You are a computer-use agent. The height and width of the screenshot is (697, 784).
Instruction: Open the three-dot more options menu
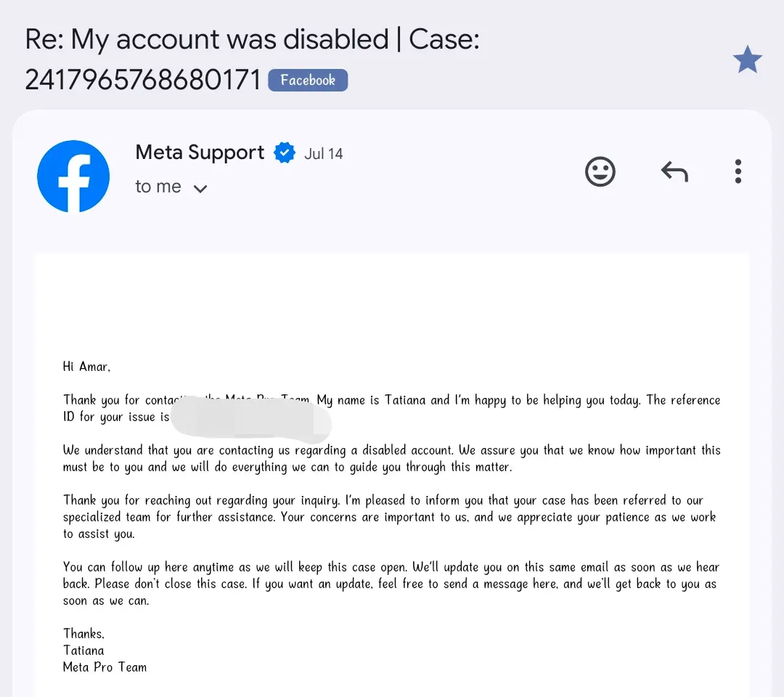point(738,171)
